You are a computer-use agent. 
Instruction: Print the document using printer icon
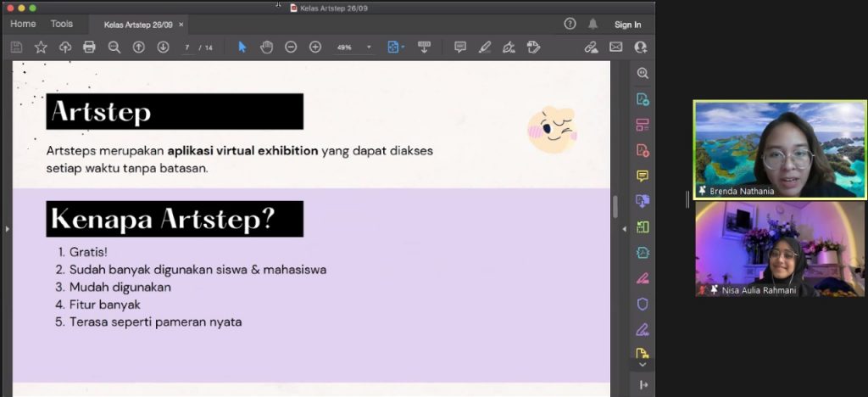tap(89, 47)
